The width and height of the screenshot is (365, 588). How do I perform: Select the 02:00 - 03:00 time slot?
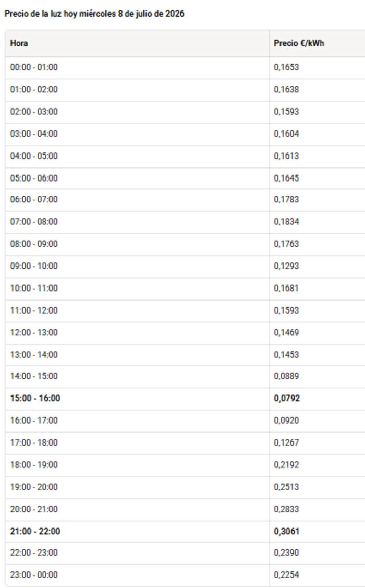pyautogui.click(x=34, y=112)
